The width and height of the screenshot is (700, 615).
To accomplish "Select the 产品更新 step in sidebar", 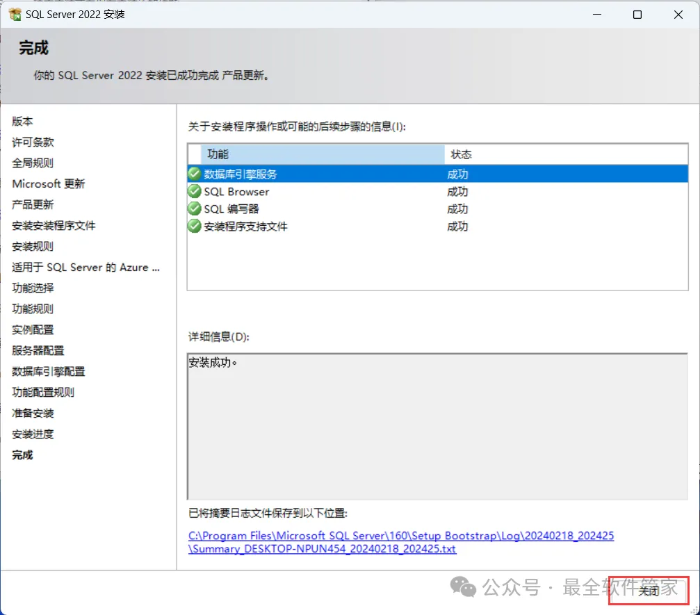I will (33, 204).
